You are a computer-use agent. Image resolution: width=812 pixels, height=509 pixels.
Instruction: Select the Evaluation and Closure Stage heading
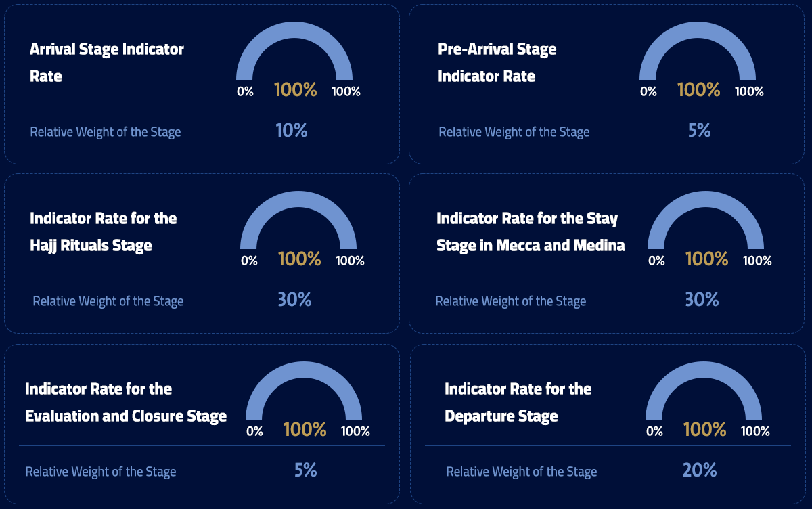tap(126, 402)
